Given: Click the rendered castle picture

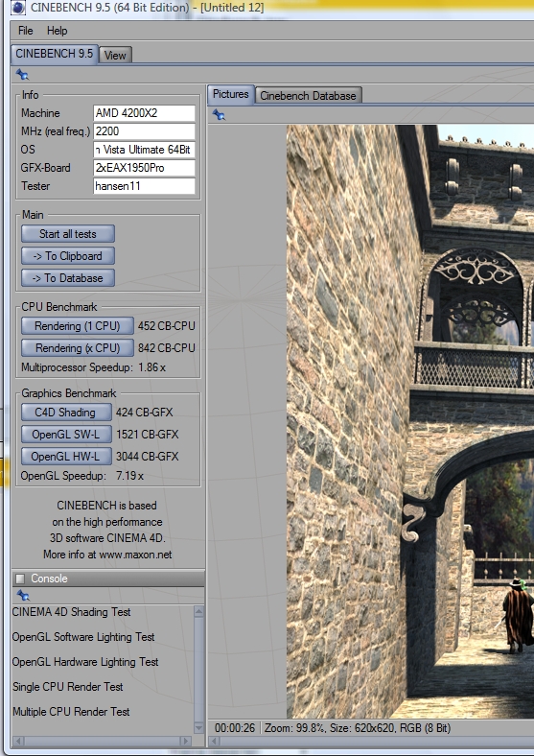Looking at the screenshot, I should [410, 422].
